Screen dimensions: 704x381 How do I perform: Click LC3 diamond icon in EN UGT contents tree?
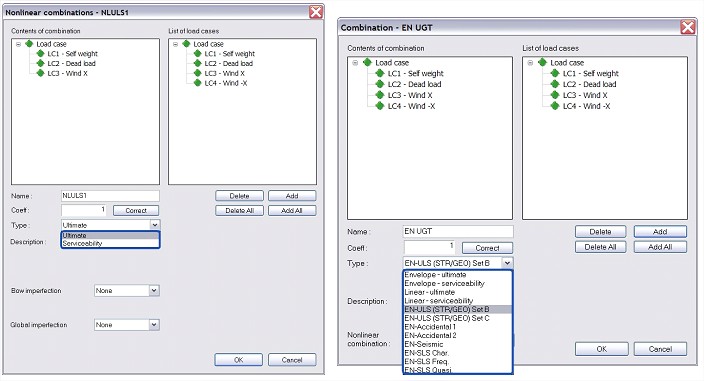point(380,95)
